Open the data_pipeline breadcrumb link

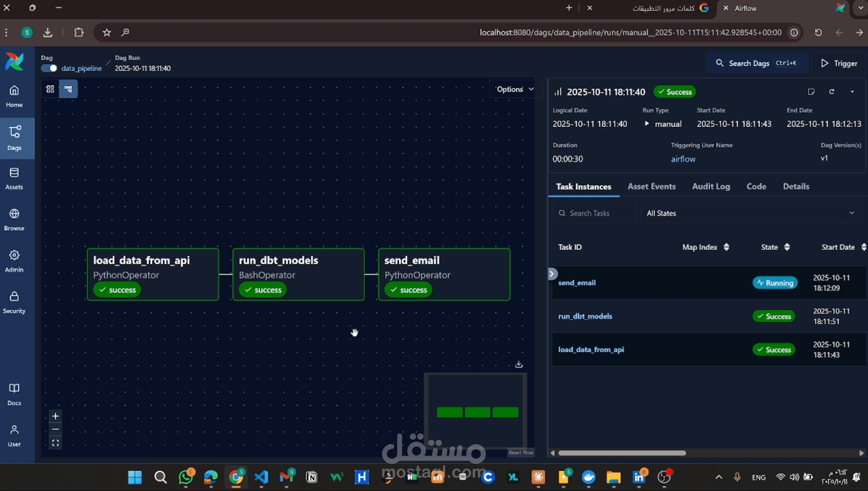81,68
